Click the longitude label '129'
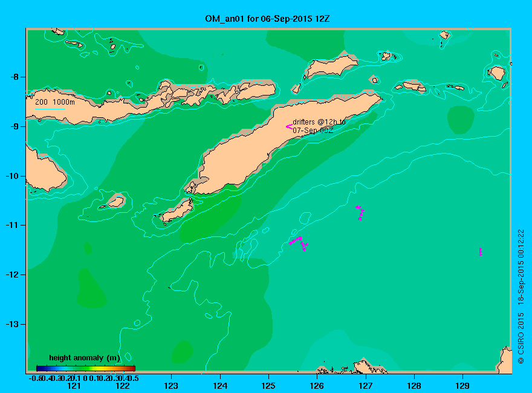532x393 pixels. point(462,386)
